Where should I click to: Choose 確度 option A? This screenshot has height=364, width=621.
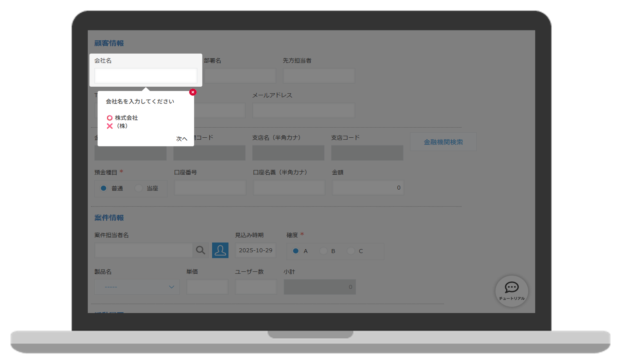pos(296,251)
